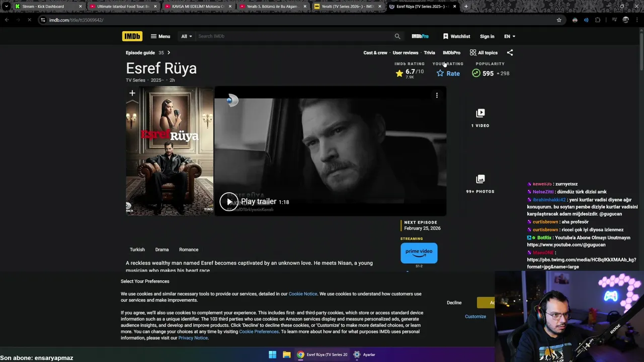The width and height of the screenshot is (644, 362).
Task: Open the Cookie Preferences link
Action: click(259, 332)
